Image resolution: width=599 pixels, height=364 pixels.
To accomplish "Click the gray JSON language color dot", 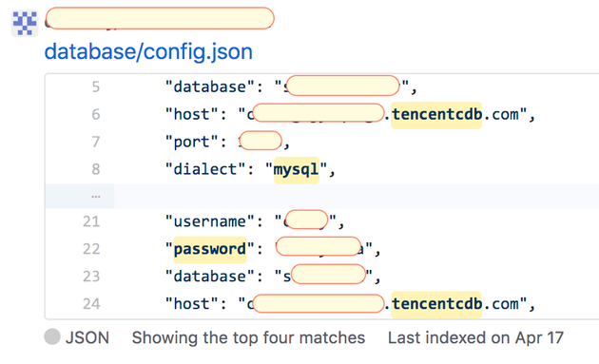I will 52,336.
